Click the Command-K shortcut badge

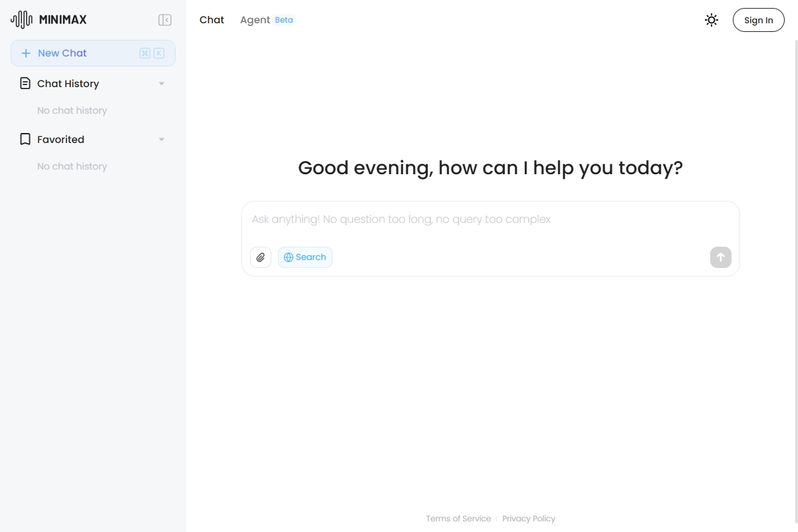tap(152, 53)
